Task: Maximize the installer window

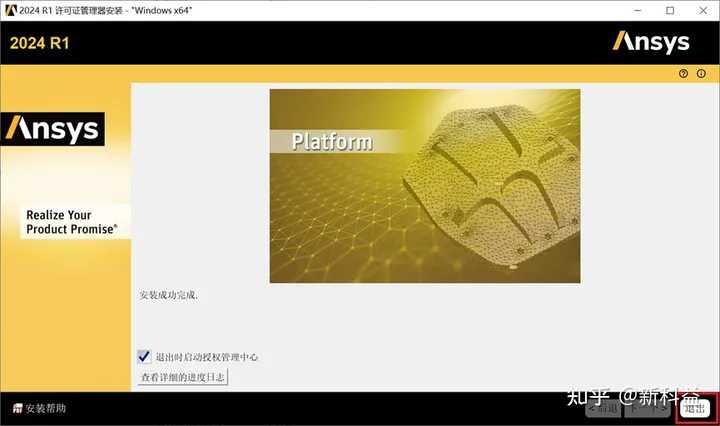Action: [x=670, y=11]
